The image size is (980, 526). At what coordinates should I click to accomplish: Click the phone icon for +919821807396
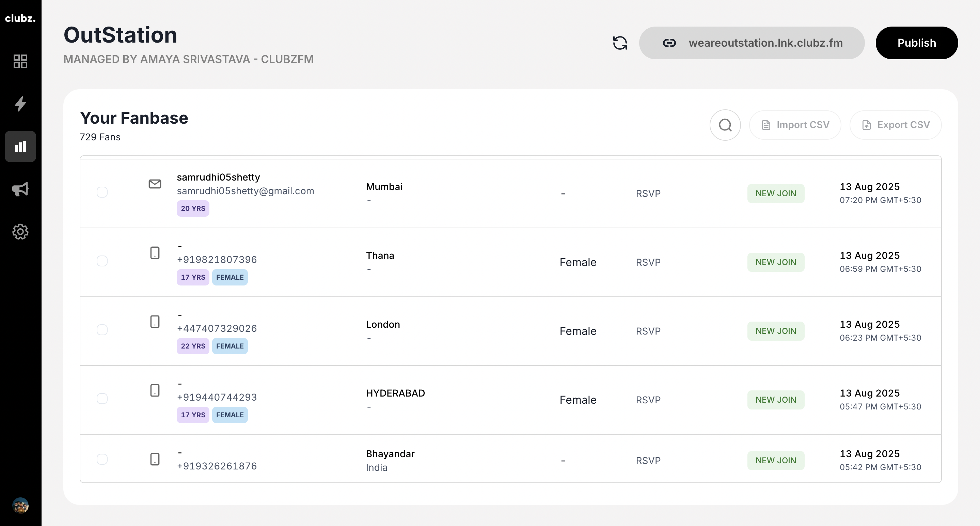point(155,253)
